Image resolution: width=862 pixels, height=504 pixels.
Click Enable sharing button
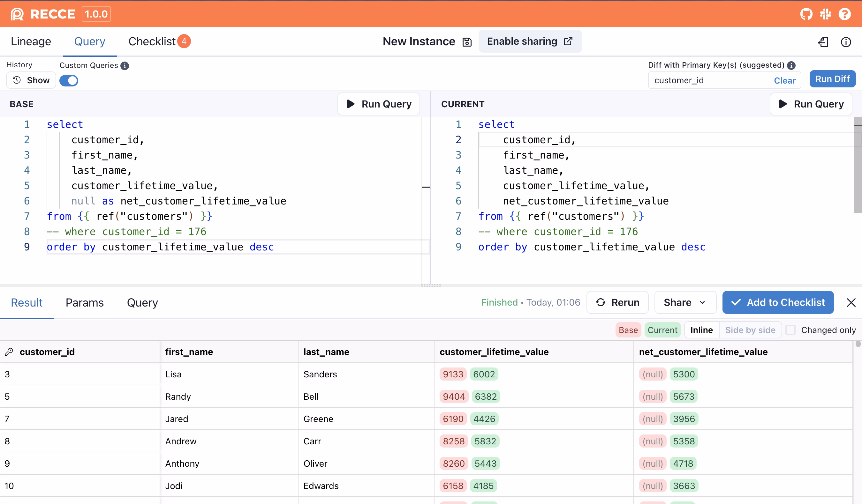point(530,41)
